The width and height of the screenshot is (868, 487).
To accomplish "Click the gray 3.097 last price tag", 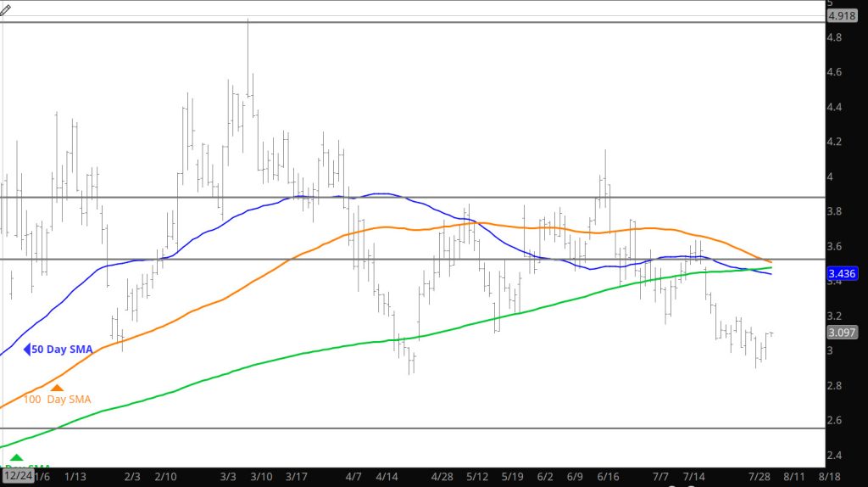I will [842, 333].
